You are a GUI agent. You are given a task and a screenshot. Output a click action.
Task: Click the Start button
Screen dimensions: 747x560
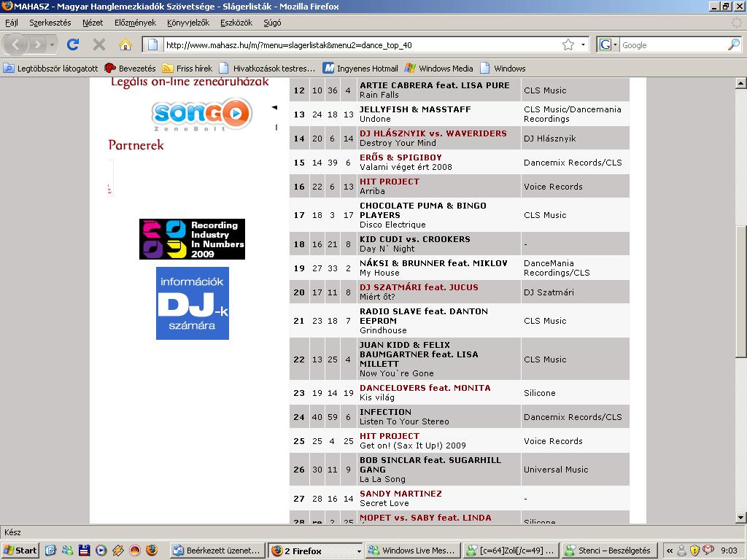tap(20, 551)
